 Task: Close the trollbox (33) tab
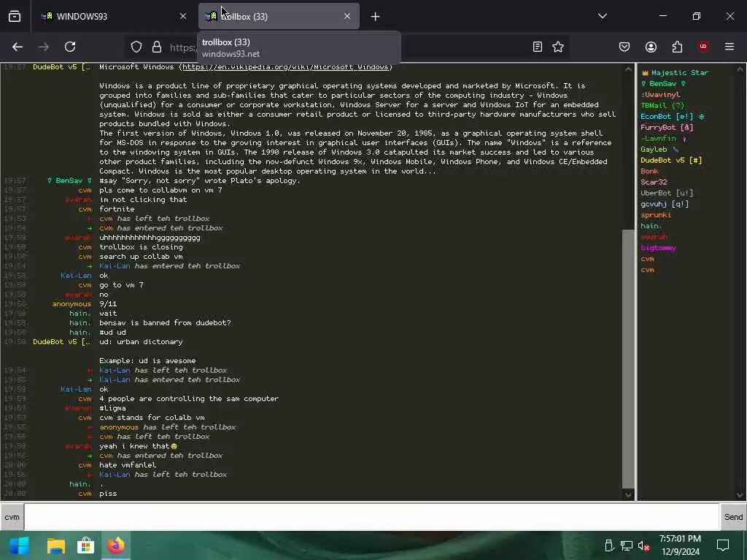pos(347,16)
